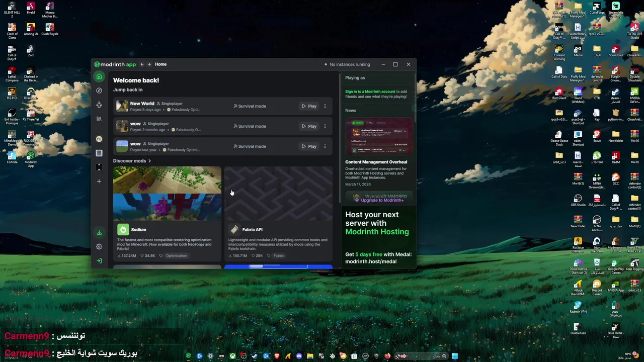The image size is (644, 362).
Task: Select the µTorrent desktop shortcut
Action: coord(597,157)
